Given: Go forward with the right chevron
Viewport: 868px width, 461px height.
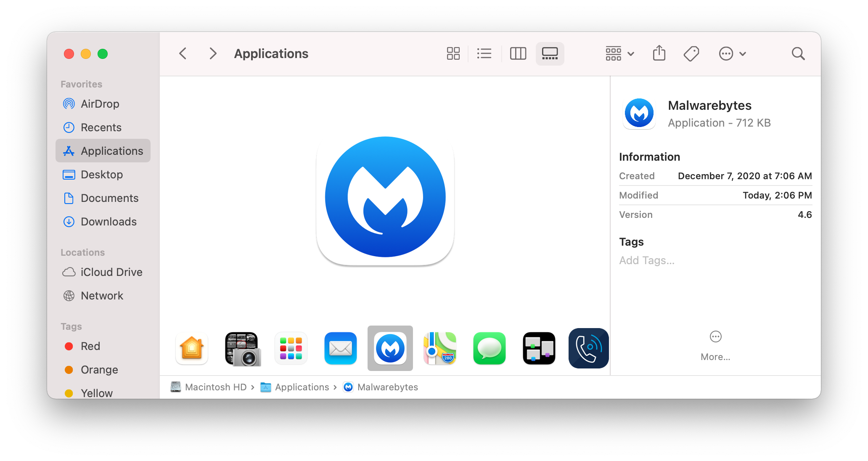Looking at the screenshot, I should [x=213, y=53].
